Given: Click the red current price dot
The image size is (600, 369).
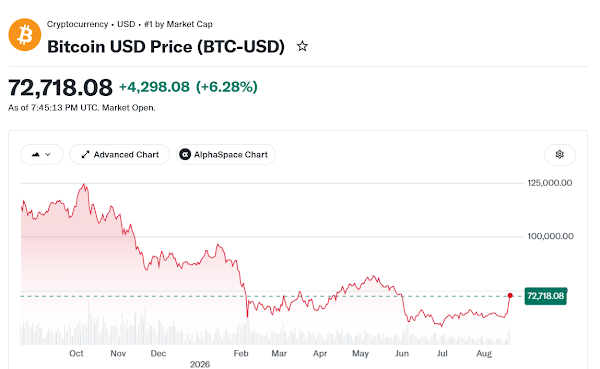Looking at the screenshot, I should (510, 296).
